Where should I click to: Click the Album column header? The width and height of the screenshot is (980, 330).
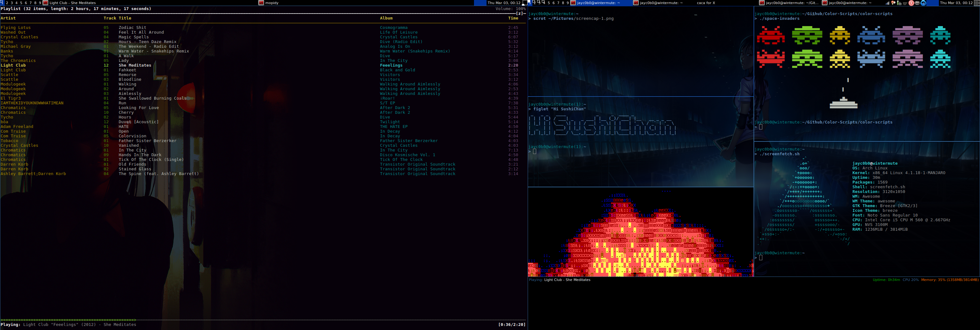tap(386, 18)
